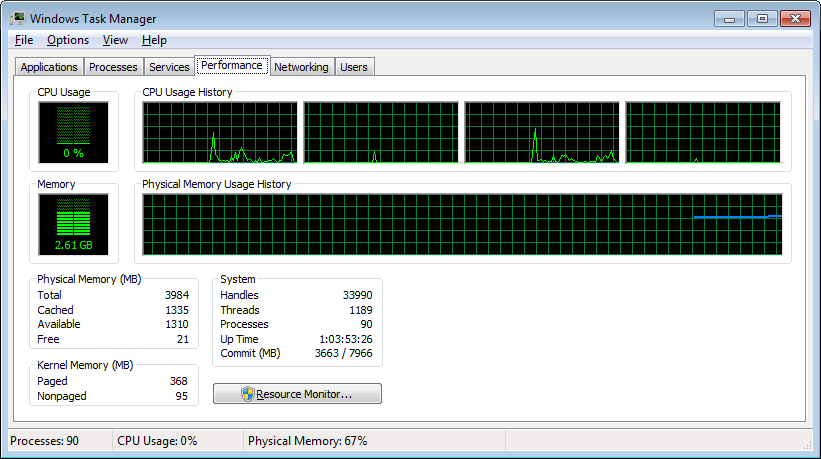Open the View menu
821x459 pixels.
115,40
